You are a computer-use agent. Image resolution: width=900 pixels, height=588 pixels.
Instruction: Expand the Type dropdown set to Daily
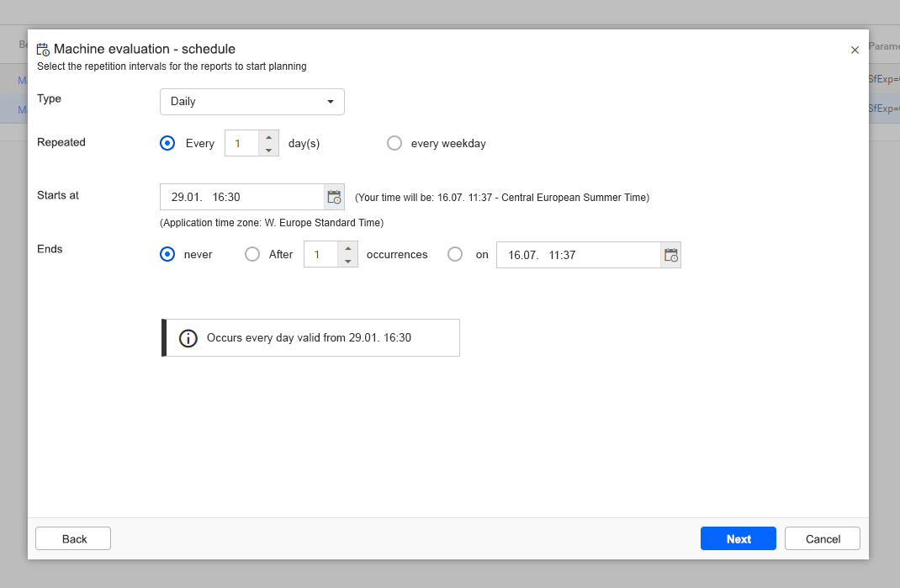pos(252,102)
